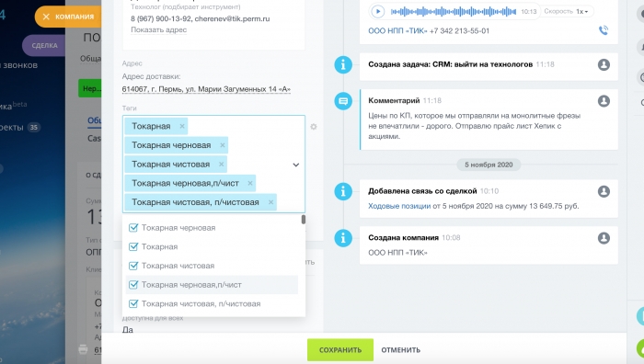The width and height of the screenshot is (644, 364).
Task: Open tags field settings gear
Action: coord(314,127)
